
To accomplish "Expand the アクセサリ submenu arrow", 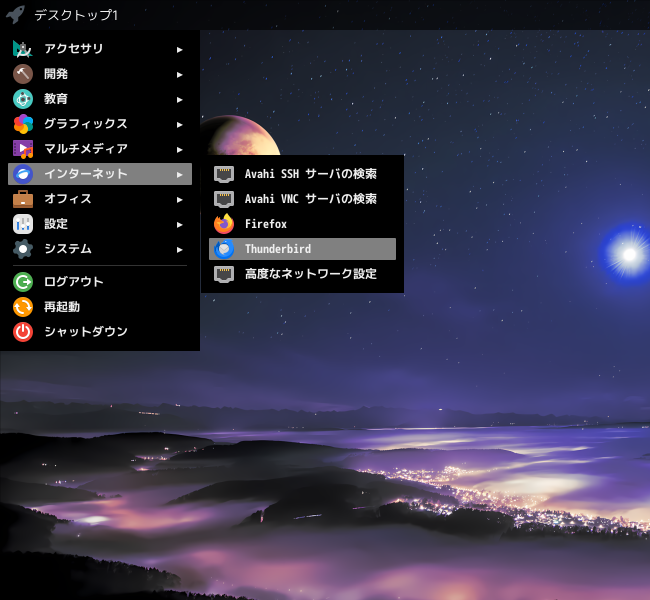I will 179,50.
